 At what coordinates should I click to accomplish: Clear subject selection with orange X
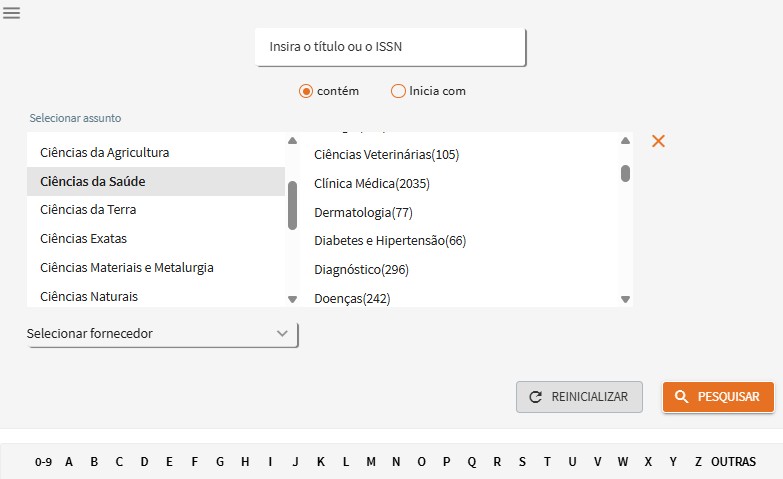pos(658,141)
